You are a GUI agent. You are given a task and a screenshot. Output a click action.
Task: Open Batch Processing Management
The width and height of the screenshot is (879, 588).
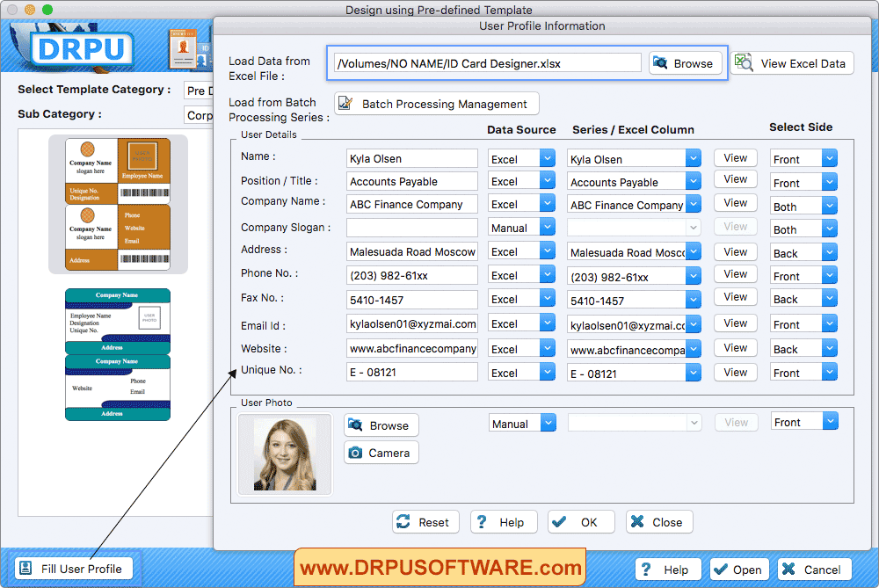[x=435, y=104]
